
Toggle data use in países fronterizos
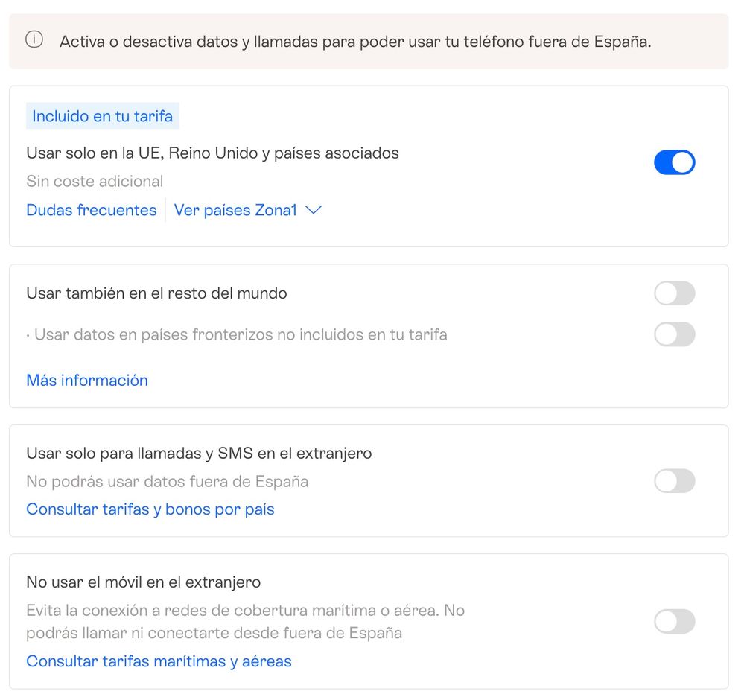pyautogui.click(x=674, y=334)
